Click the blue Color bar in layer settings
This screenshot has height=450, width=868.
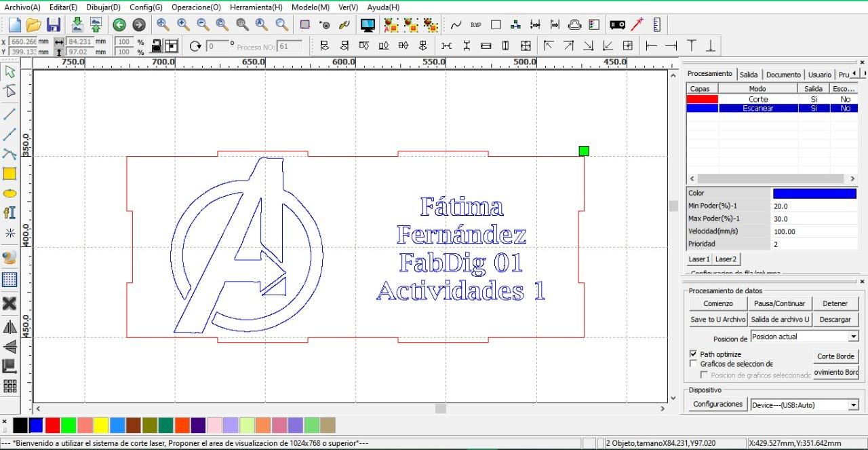point(814,193)
